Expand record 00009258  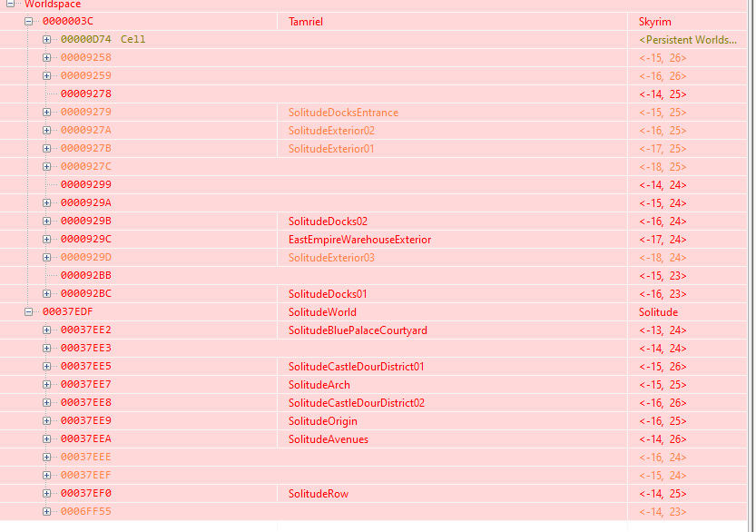click(x=47, y=57)
